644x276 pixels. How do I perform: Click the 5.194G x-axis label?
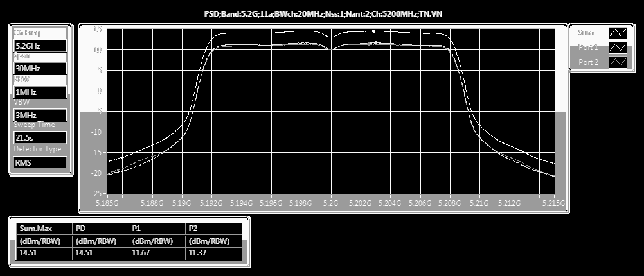[x=242, y=203]
